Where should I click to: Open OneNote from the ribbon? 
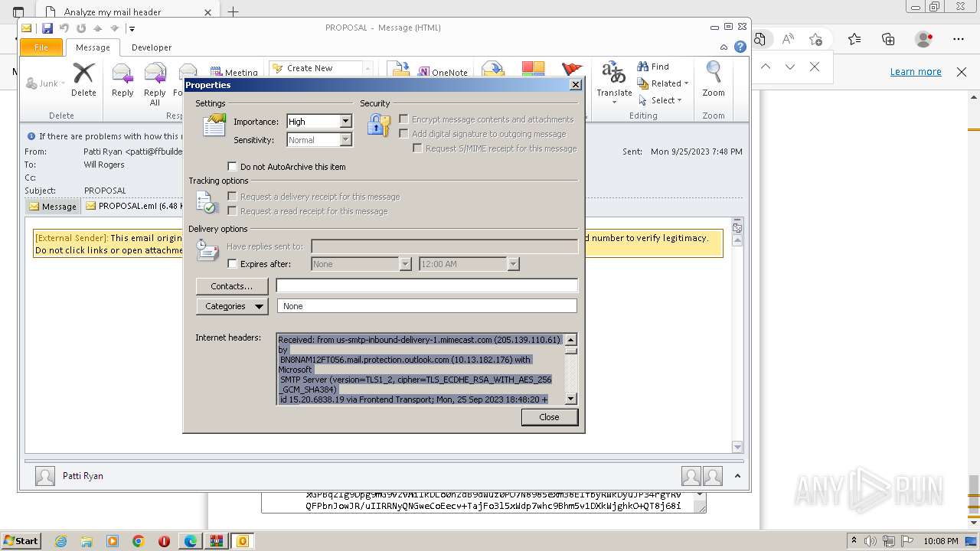(x=443, y=73)
